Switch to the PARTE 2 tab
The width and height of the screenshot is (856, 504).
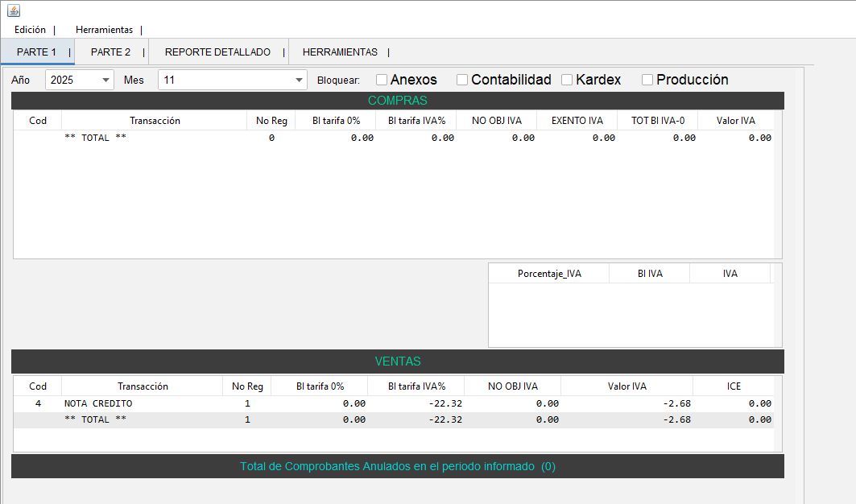(x=110, y=52)
